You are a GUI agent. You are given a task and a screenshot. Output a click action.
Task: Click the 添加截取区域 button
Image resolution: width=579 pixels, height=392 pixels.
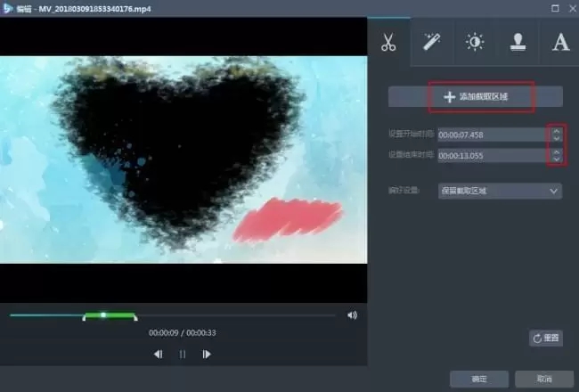(x=476, y=96)
